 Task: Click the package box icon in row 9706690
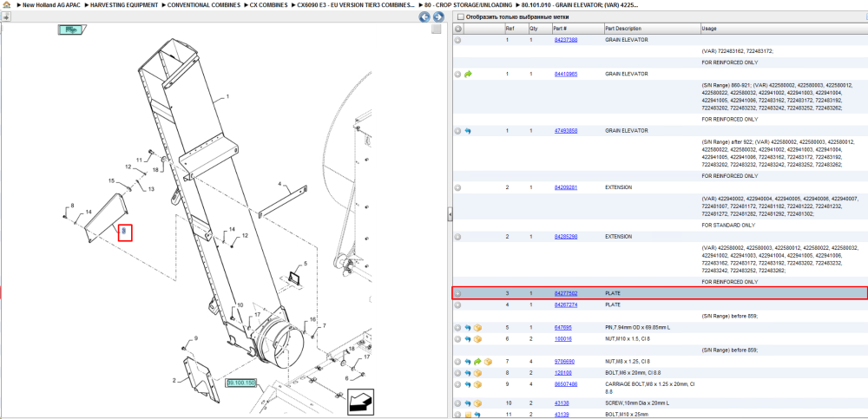[x=488, y=362]
